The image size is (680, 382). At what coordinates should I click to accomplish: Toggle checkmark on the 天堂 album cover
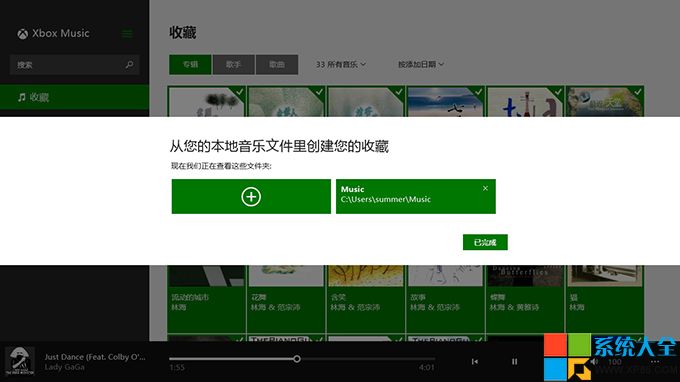pyautogui.click(x=638, y=92)
